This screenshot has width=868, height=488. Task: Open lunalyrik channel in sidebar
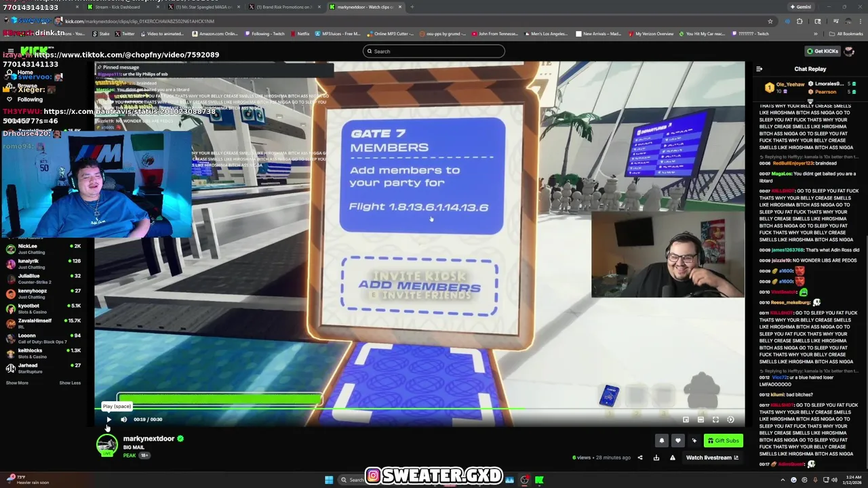click(x=43, y=264)
